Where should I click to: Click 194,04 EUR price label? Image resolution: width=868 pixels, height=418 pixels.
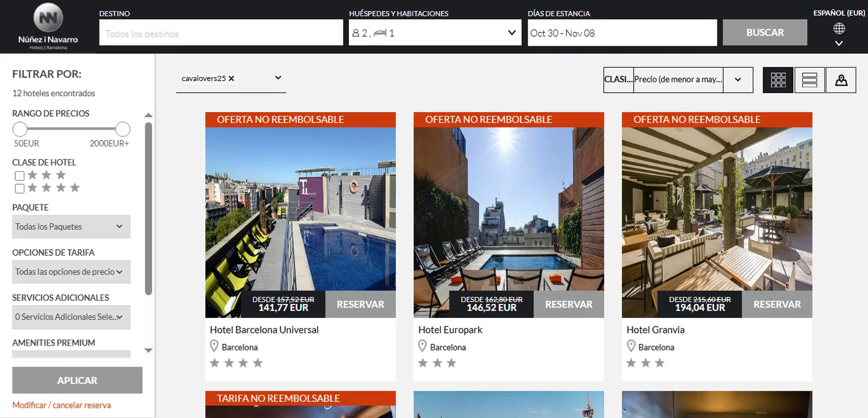(700, 308)
